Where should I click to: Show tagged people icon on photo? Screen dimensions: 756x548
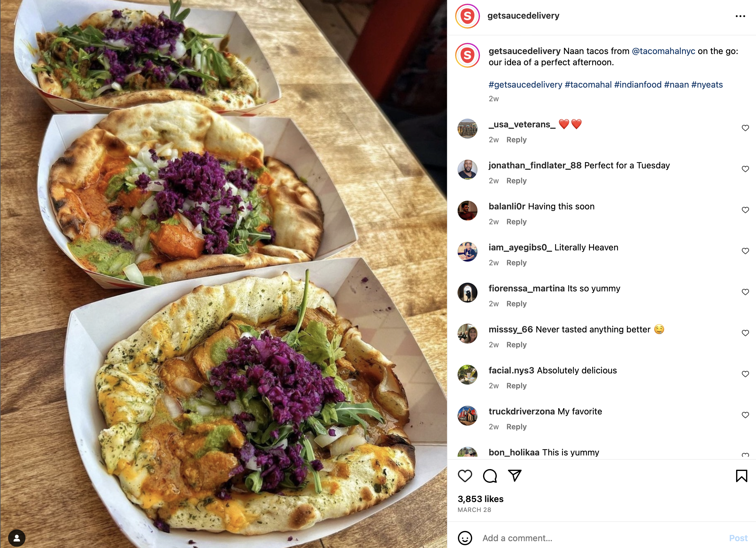coord(17,538)
